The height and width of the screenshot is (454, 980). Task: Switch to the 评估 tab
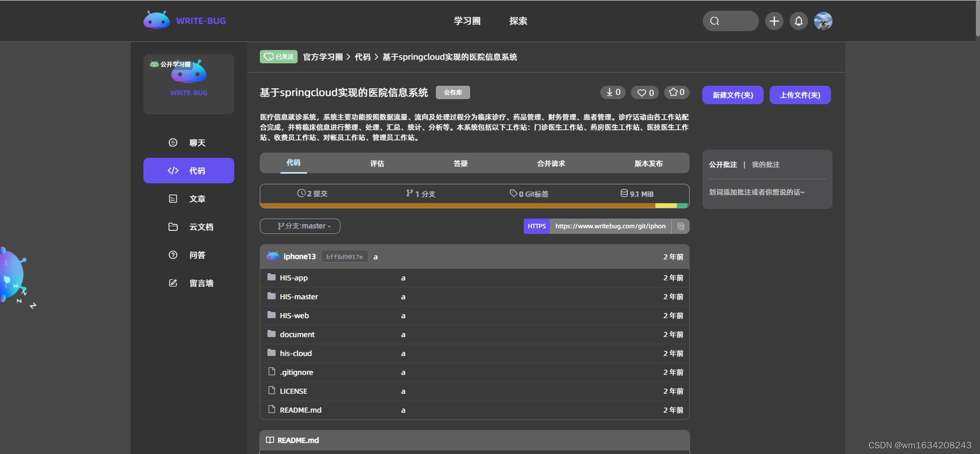377,163
